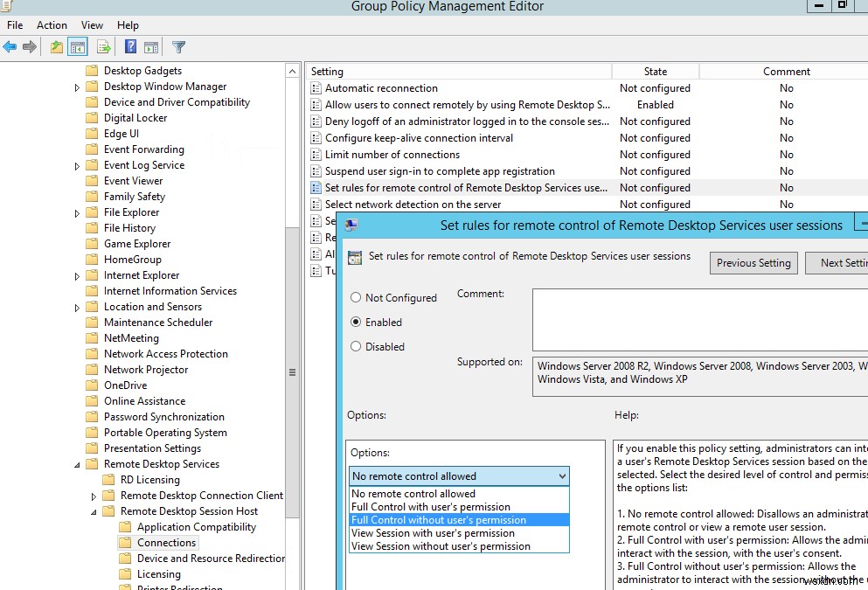This screenshot has height=590, width=868.
Task: Open the View menu
Action: [91, 25]
